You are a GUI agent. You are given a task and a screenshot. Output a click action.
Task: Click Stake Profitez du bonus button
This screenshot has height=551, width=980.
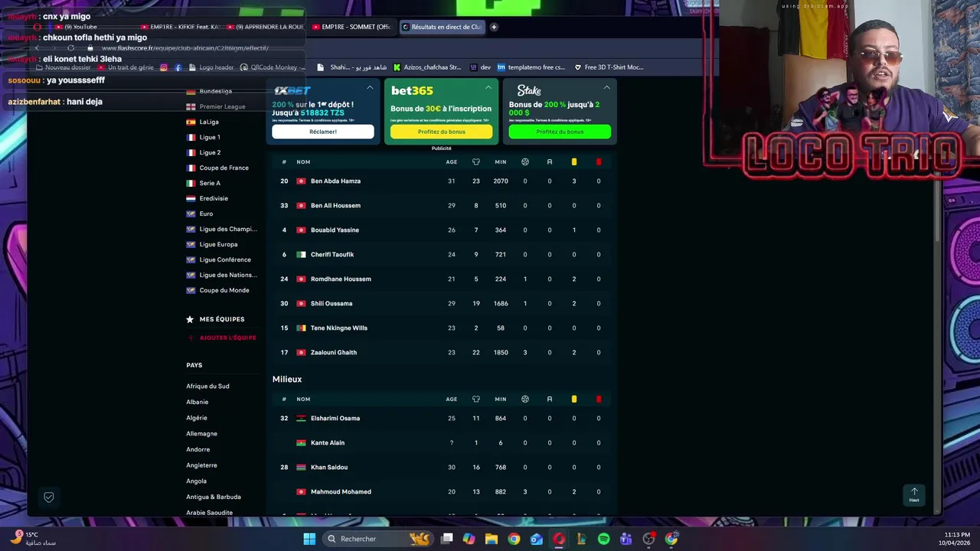click(x=560, y=132)
